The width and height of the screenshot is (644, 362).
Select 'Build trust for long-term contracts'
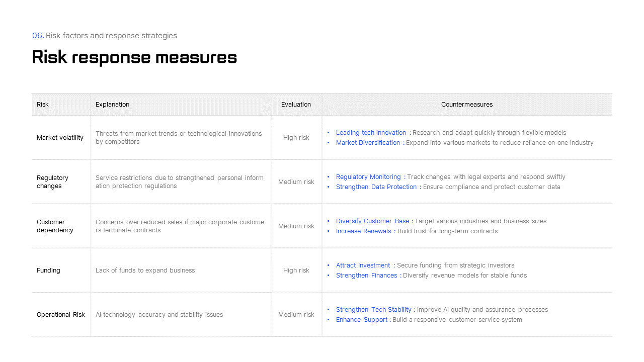tap(447, 231)
